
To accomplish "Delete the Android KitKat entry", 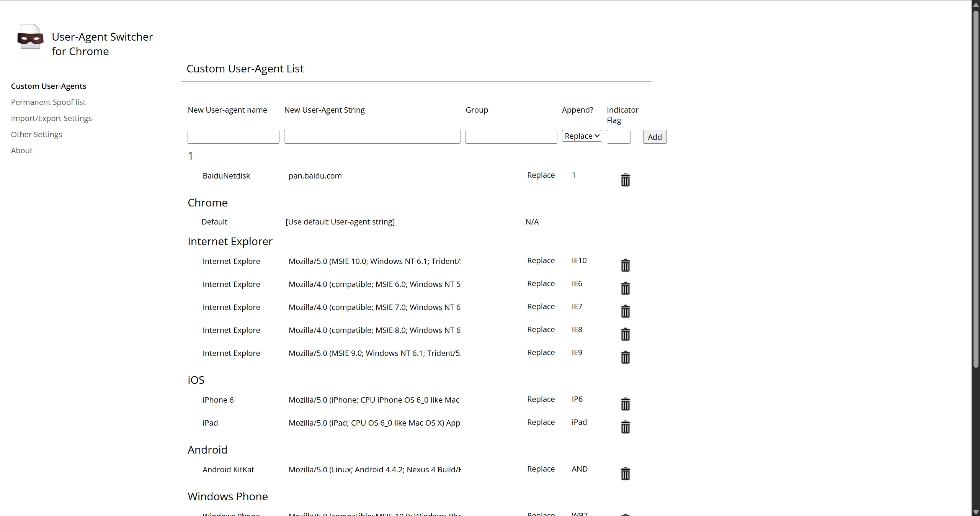I will point(625,473).
